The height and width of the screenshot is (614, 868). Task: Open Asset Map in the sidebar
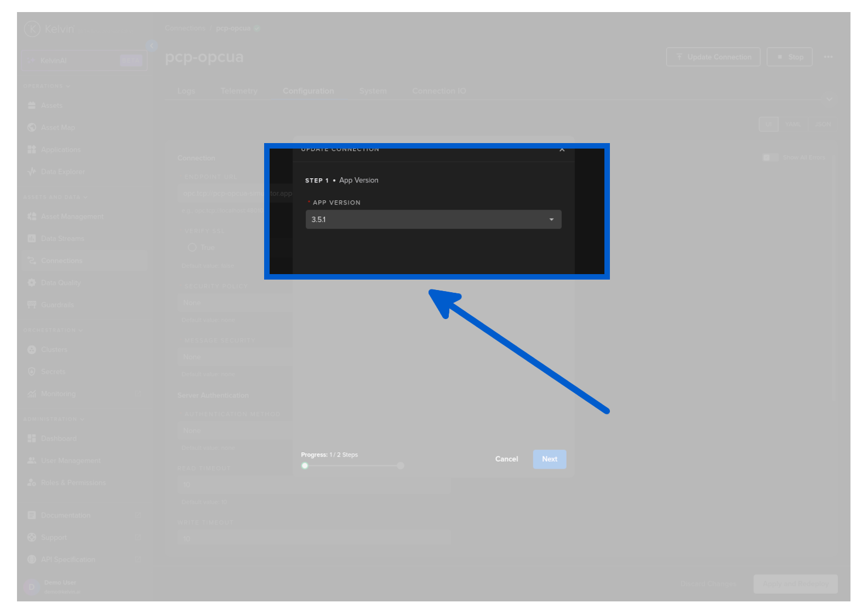(58, 128)
